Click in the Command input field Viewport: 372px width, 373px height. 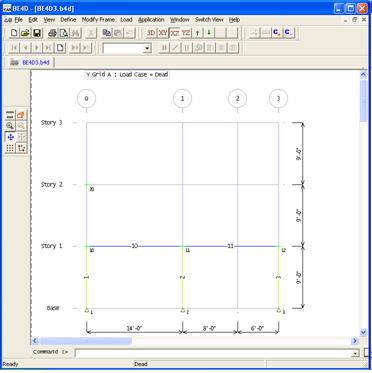click(x=213, y=353)
